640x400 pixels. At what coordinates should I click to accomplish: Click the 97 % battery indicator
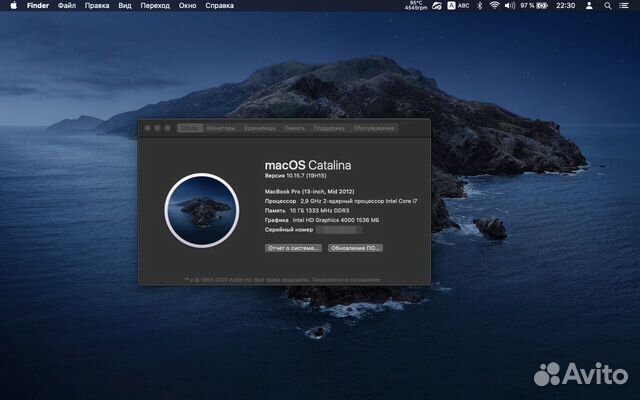(x=534, y=6)
